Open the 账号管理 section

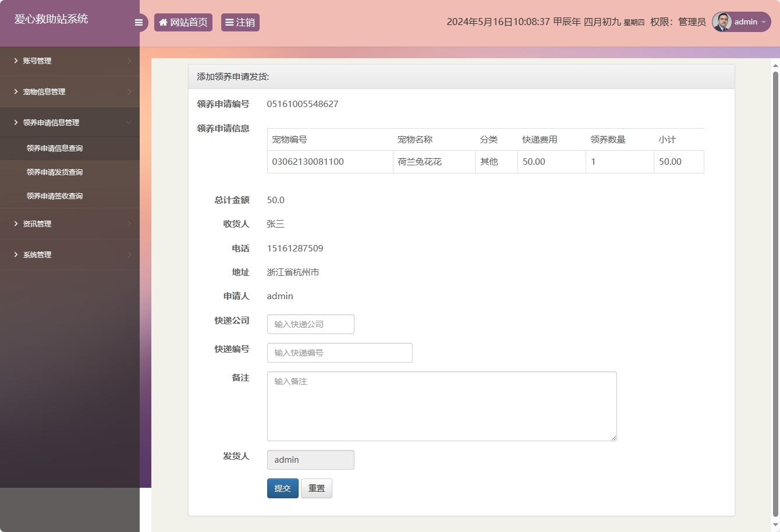click(37, 61)
